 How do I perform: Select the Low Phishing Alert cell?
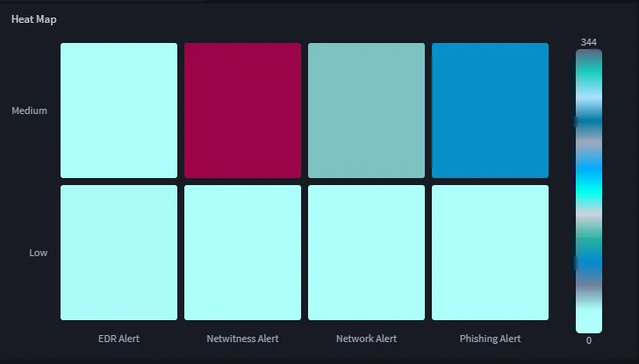[491, 253]
